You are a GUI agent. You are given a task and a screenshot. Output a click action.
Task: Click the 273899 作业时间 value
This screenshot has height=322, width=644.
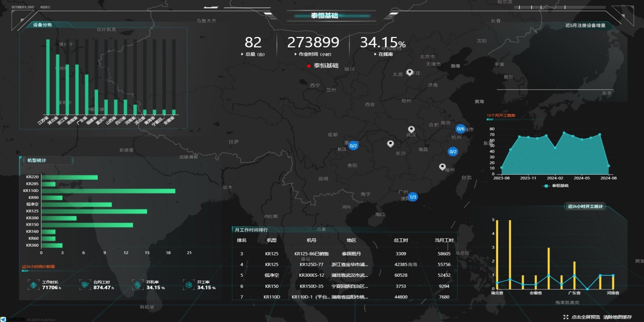[313, 42]
